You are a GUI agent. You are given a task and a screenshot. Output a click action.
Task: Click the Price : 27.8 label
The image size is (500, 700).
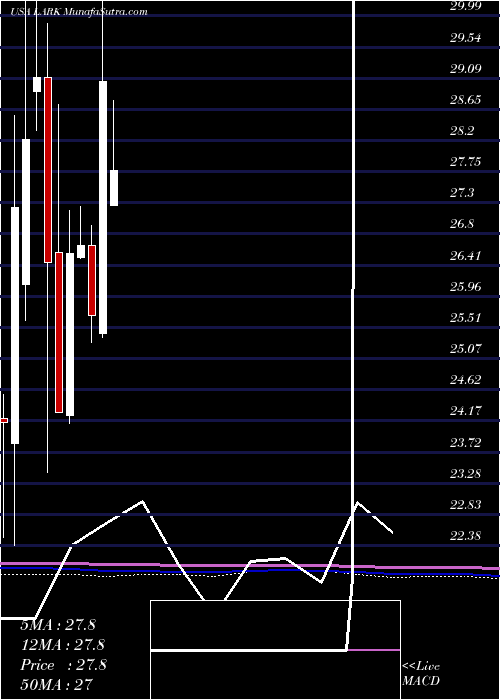(63, 665)
